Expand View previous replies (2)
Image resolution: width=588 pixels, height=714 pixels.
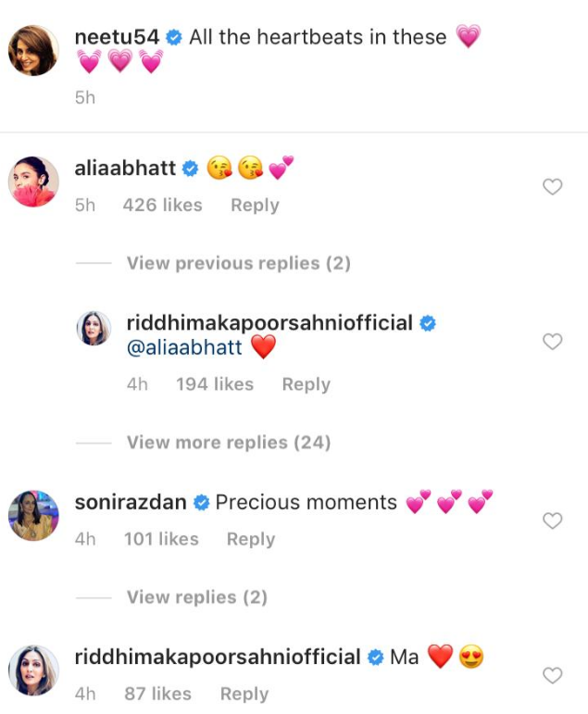[x=238, y=263]
